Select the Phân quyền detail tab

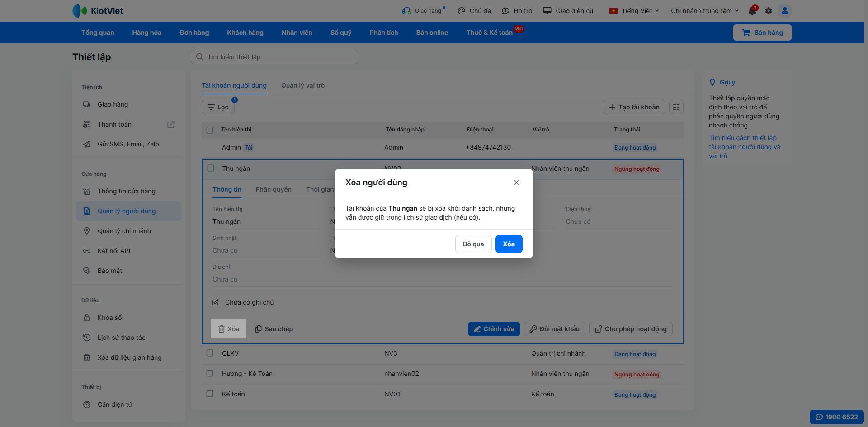tap(274, 189)
